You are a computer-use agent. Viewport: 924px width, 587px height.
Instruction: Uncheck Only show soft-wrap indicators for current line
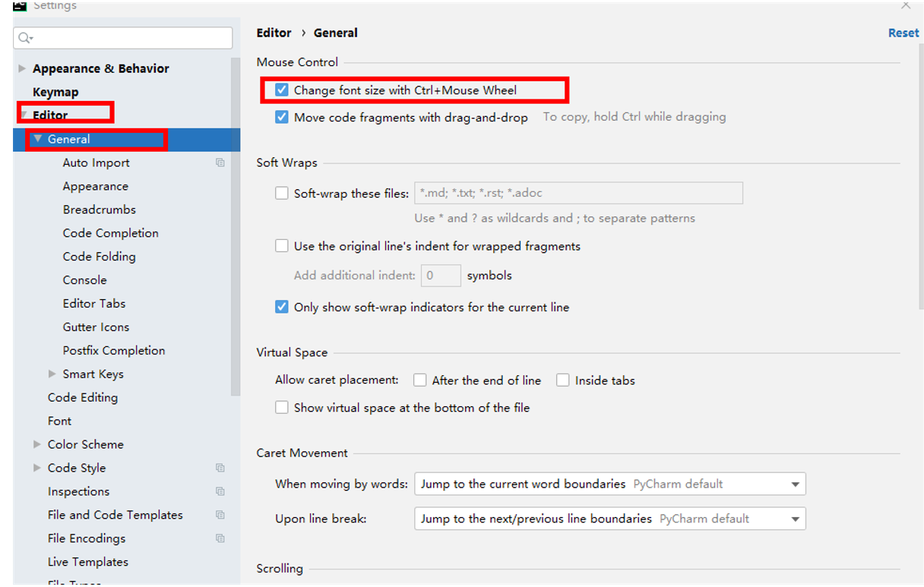click(282, 307)
